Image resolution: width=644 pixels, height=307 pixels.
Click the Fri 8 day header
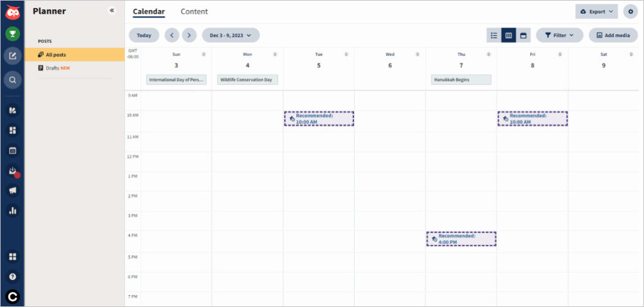533,61
